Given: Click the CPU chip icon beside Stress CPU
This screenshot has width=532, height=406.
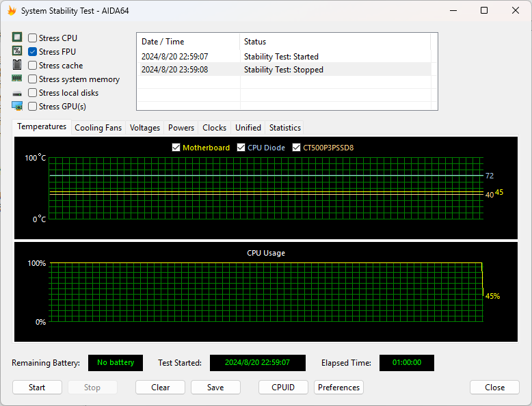Looking at the screenshot, I should coord(17,37).
